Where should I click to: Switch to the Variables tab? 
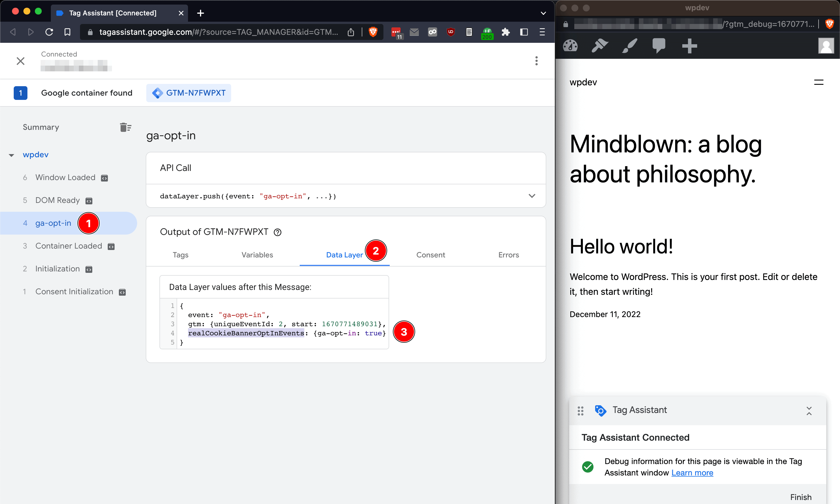click(257, 255)
